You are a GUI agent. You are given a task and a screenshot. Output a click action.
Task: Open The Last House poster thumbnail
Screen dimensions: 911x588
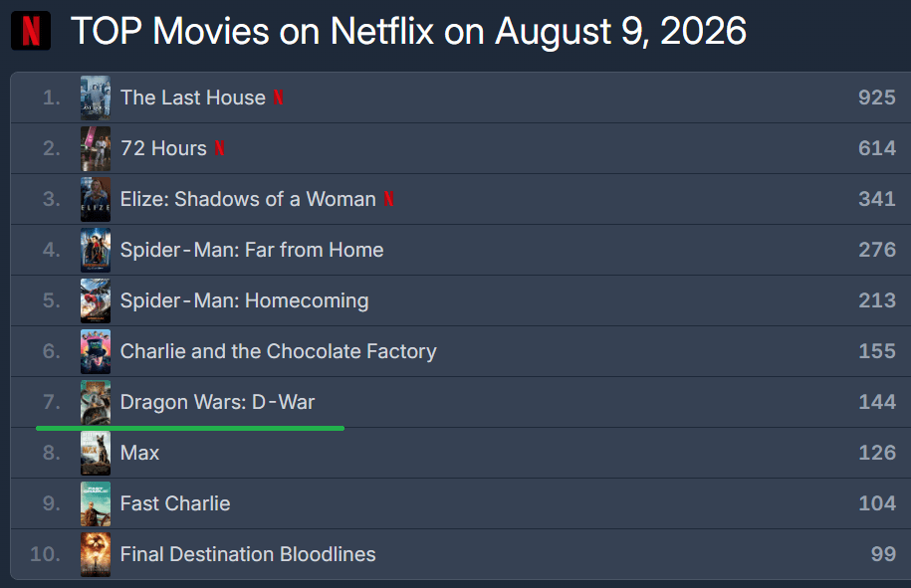pos(96,98)
